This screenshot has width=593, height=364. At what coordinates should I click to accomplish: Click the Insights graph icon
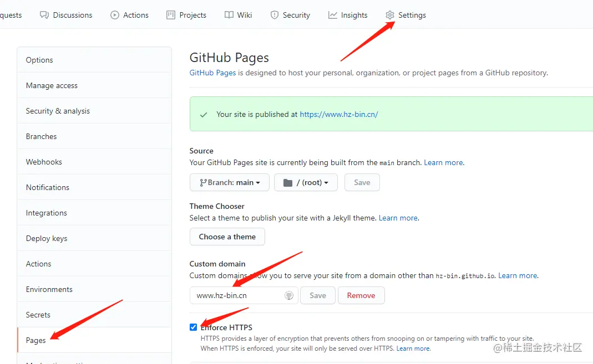coord(332,15)
